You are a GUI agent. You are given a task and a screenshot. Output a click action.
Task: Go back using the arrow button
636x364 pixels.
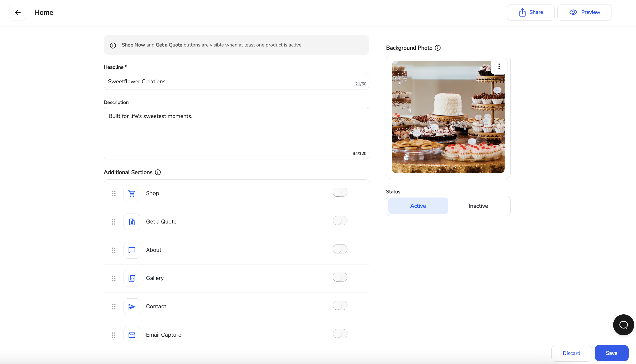18,12
